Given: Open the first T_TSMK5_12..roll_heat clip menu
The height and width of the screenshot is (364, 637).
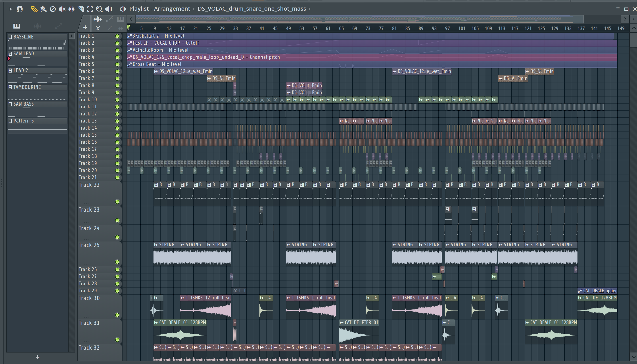Looking at the screenshot, I should click(182, 298).
